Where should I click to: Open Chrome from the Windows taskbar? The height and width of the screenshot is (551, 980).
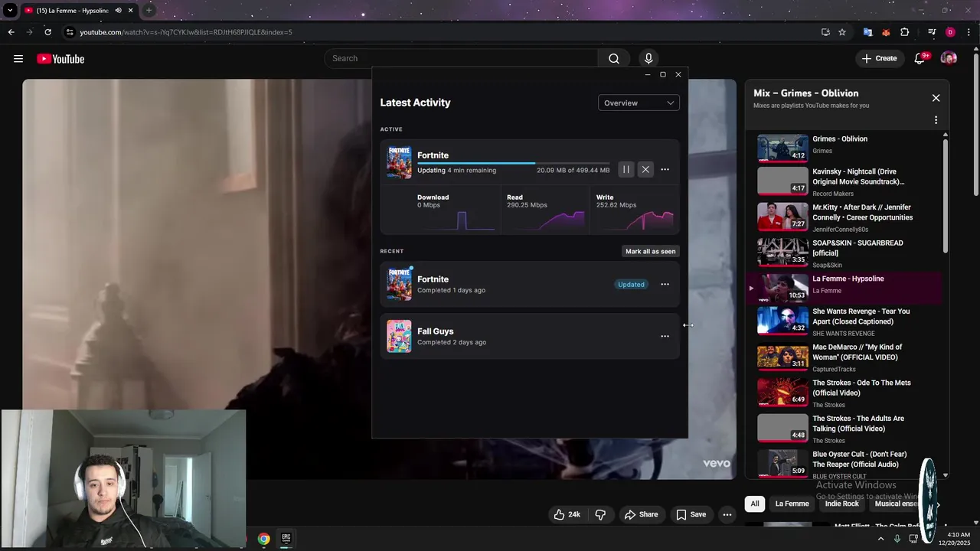(263, 539)
